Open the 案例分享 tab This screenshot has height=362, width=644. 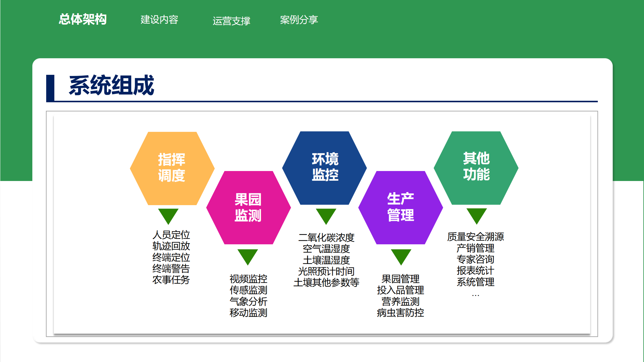tap(299, 20)
